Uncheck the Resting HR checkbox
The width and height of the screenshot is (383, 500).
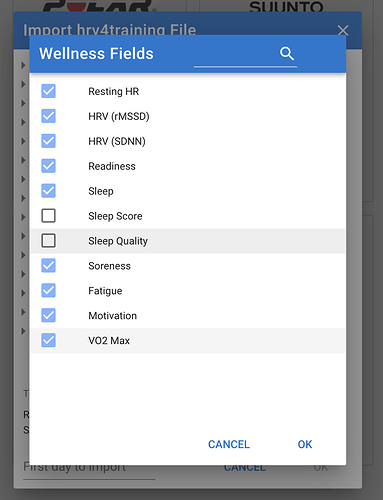click(x=48, y=91)
